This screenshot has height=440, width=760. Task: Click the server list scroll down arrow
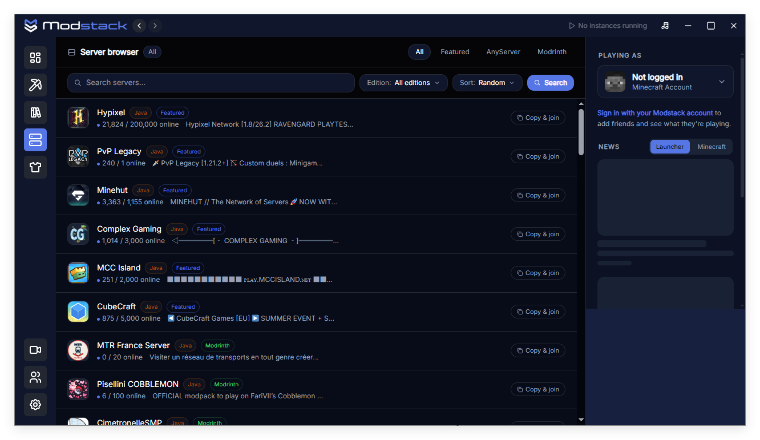pos(581,420)
